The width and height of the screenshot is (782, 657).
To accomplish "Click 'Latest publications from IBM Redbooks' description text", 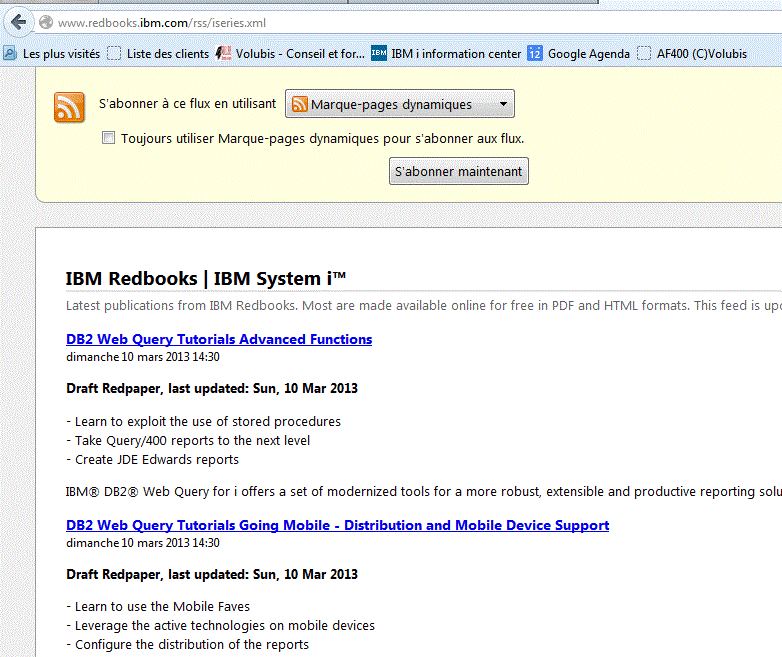I will click(423, 305).
